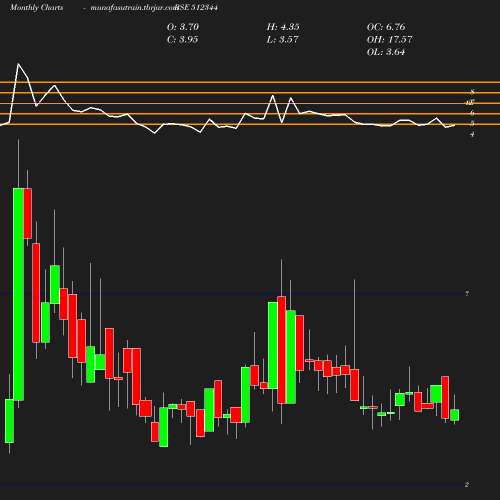Select the low value L: 3.57
Viewport: 500px width, 500px height.
tap(282, 40)
